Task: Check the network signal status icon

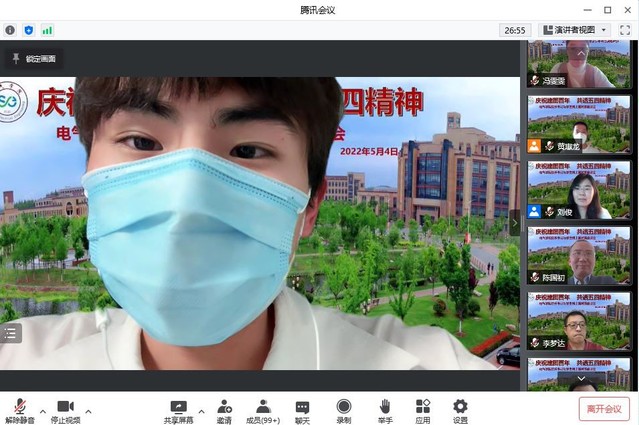Action: point(47,30)
